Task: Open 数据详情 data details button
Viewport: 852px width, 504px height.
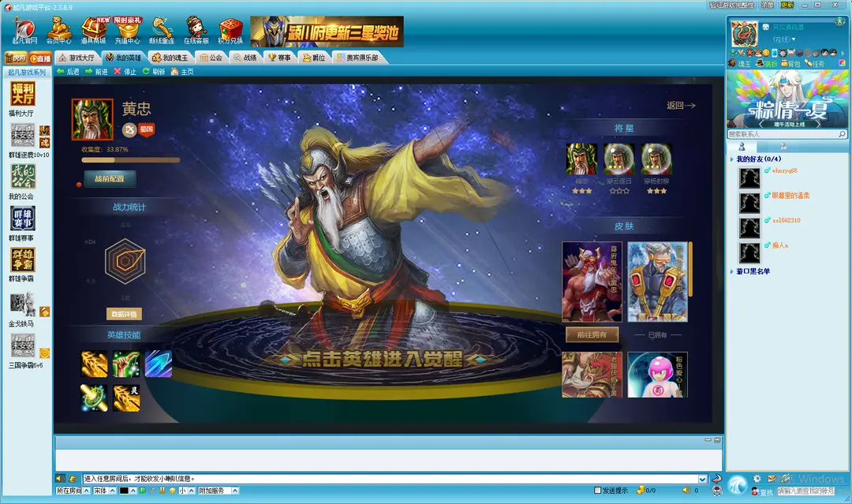Action: click(124, 314)
